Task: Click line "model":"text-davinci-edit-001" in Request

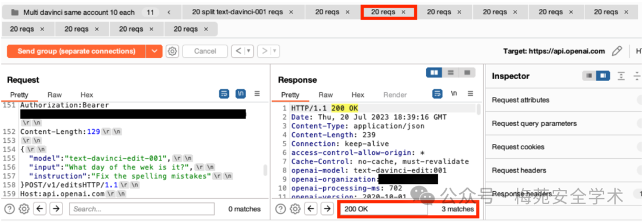Action: pyautogui.click(x=110, y=158)
